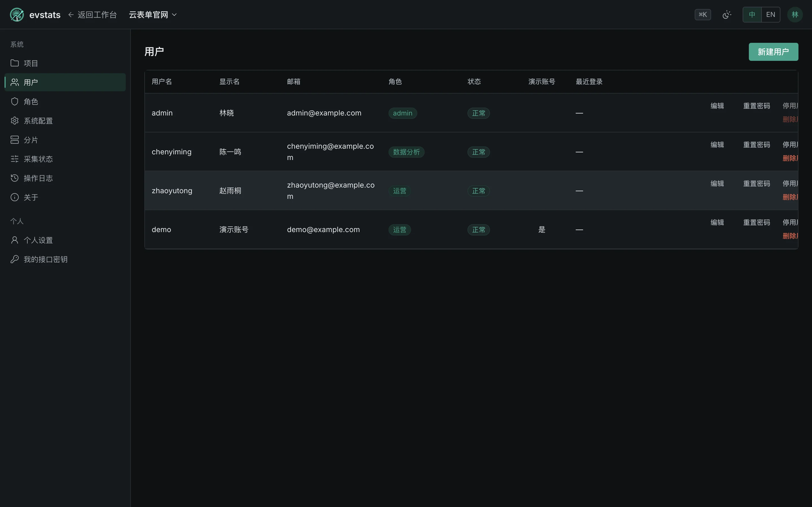The image size is (812, 507).
Task: Open 采集状态 sliders icon
Action: [x=14, y=159]
